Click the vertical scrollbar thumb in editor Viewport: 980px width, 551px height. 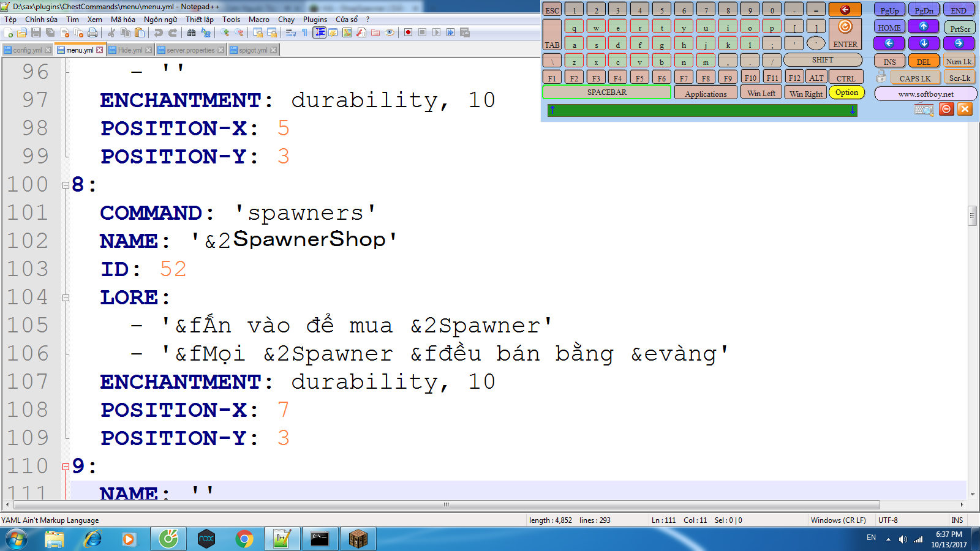click(x=972, y=216)
